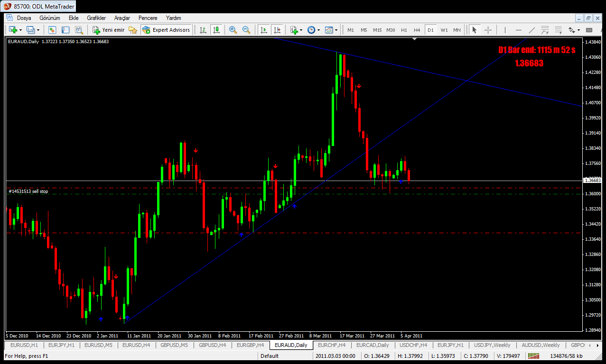This screenshot has height=364, width=606.
Task: Toggle Auto Scroll chart button
Action: coord(264,30)
